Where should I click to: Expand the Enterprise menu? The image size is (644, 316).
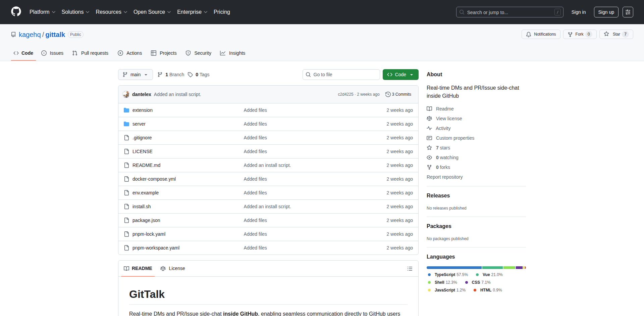click(x=192, y=12)
